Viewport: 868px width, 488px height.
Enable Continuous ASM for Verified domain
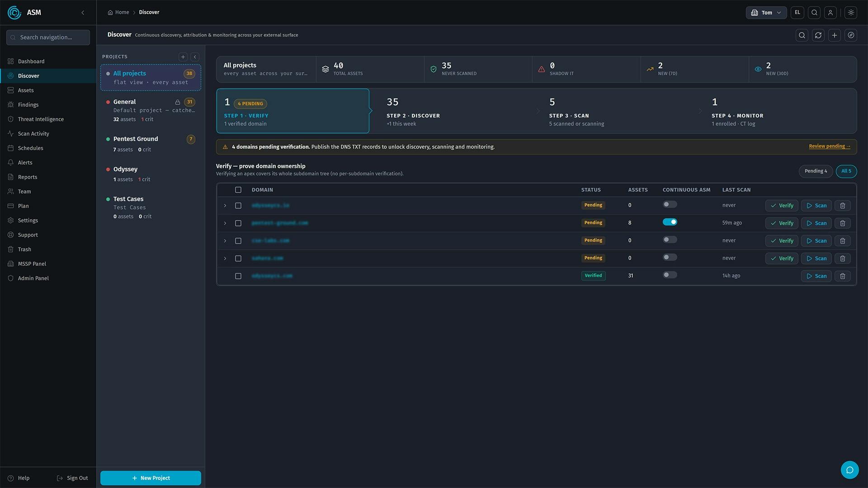tap(670, 275)
